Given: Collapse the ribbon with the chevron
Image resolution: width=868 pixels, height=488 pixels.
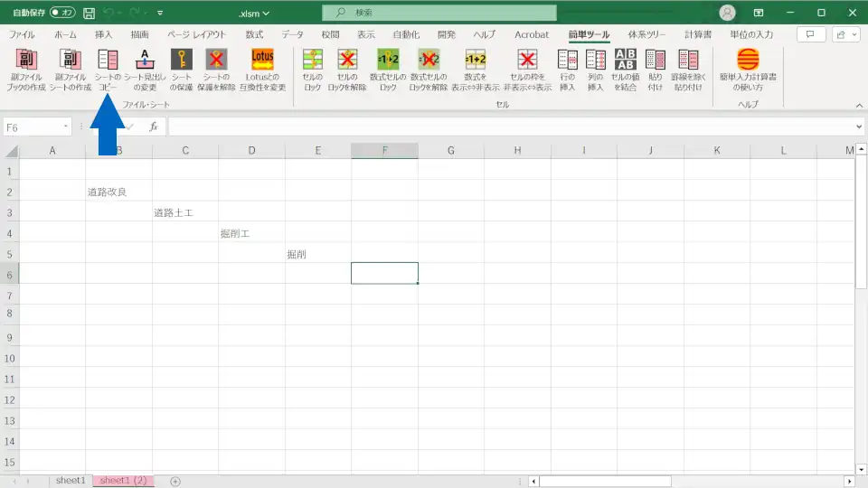Looking at the screenshot, I should pyautogui.click(x=859, y=105).
